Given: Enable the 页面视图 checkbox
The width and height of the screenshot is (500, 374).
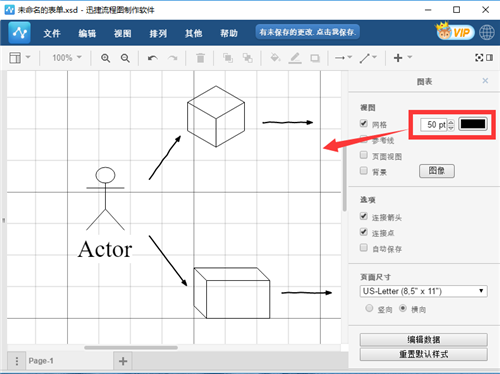Looking at the screenshot, I should 364,155.
